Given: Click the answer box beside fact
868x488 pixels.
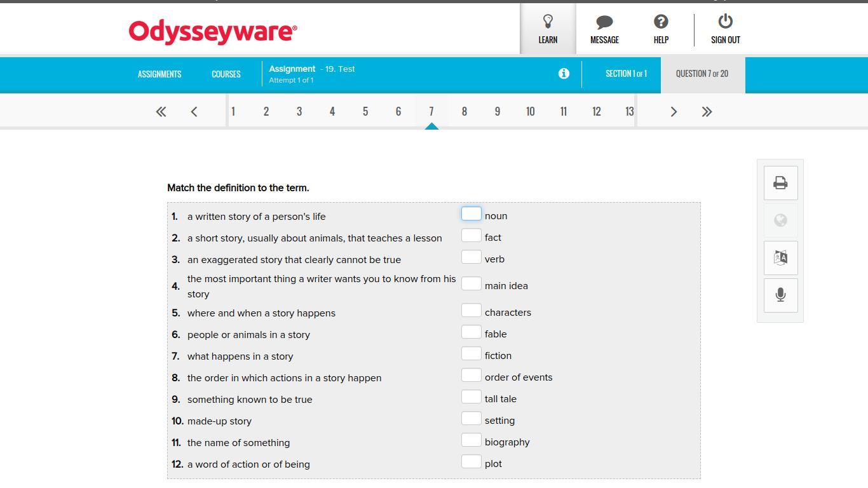Looking at the screenshot, I should pos(471,236).
